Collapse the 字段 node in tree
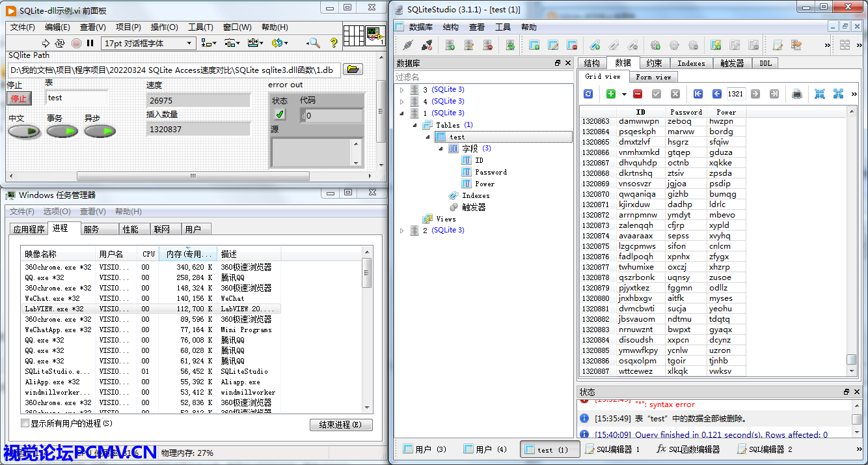This screenshot has width=868, height=465. (x=441, y=148)
